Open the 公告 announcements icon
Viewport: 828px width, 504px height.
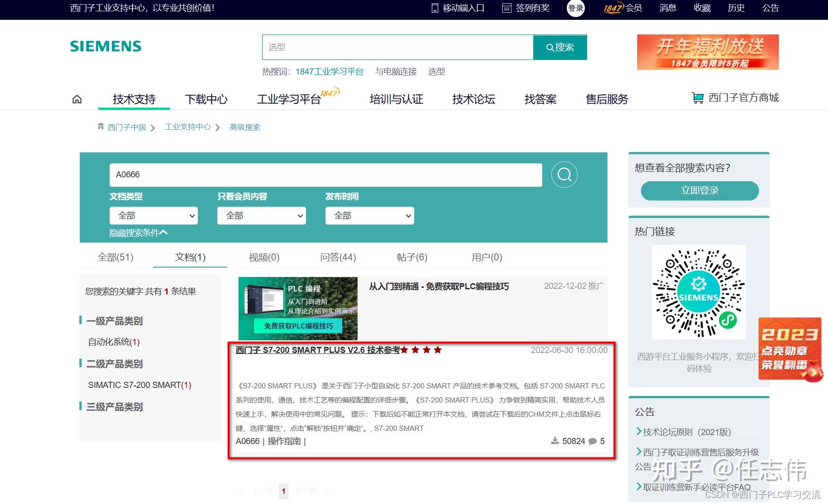tap(770, 8)
